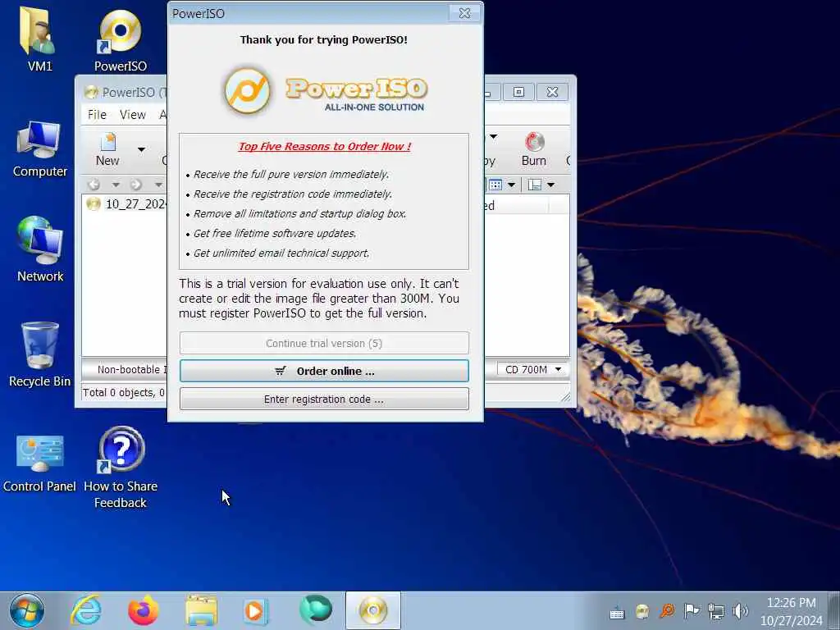Viewport: 840px width, 630px height.
Task: Click the disc tray icon in system tray
Action: (x=641, y=611)
